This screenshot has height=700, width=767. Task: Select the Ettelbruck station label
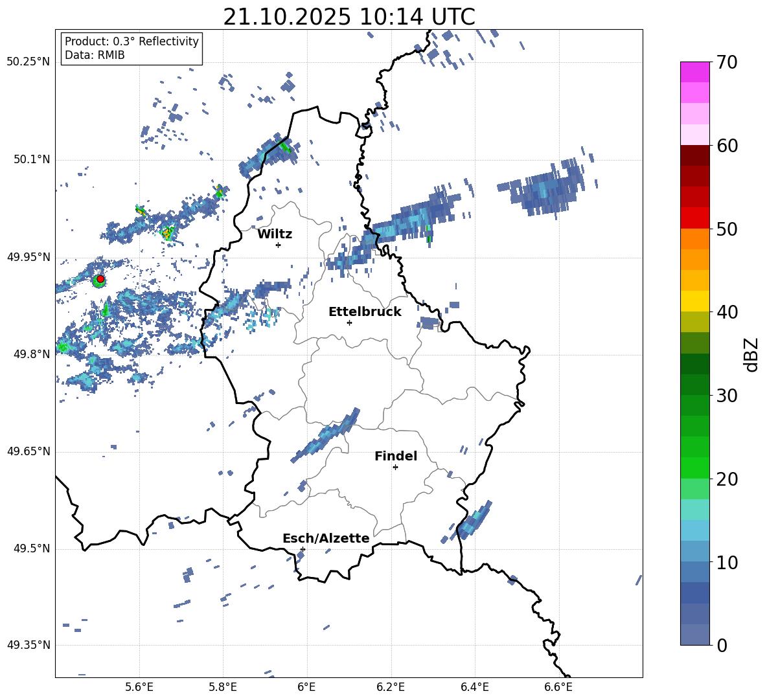pos(365,312)
